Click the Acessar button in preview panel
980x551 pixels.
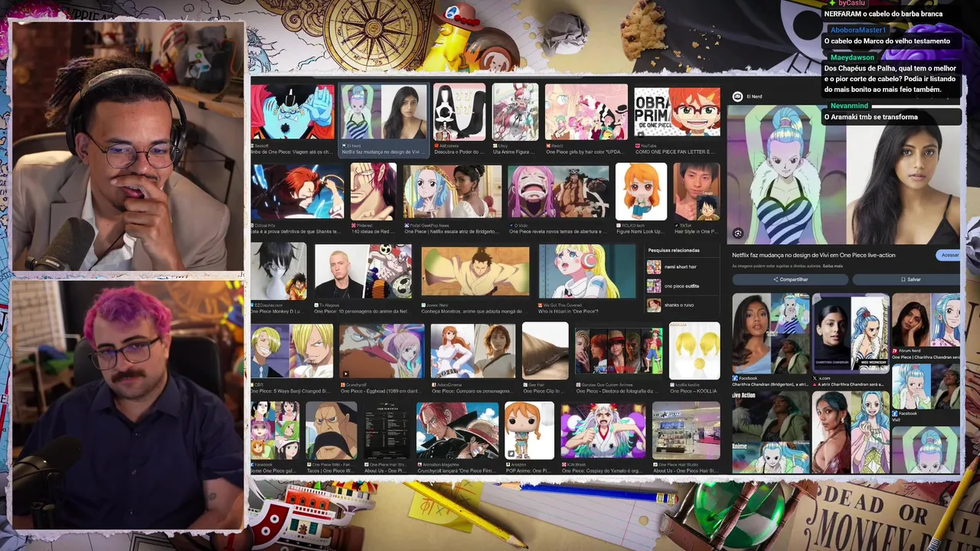[x=949, y=255]
